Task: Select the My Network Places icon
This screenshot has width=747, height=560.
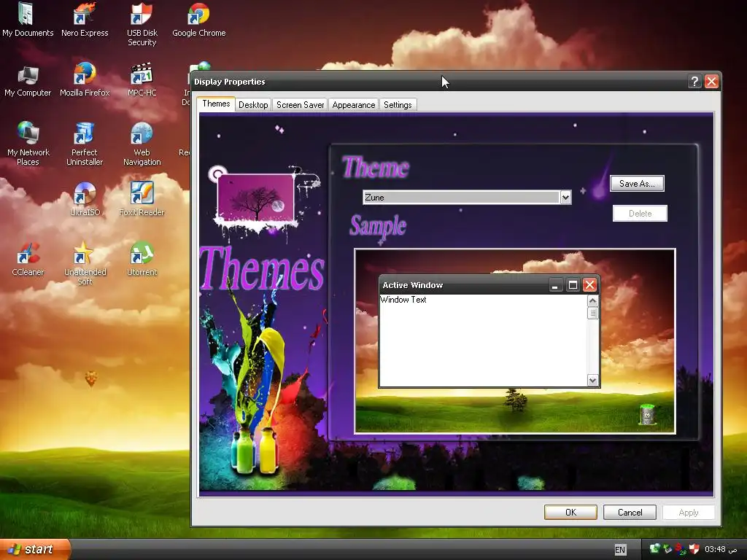Action: point(28,143)
